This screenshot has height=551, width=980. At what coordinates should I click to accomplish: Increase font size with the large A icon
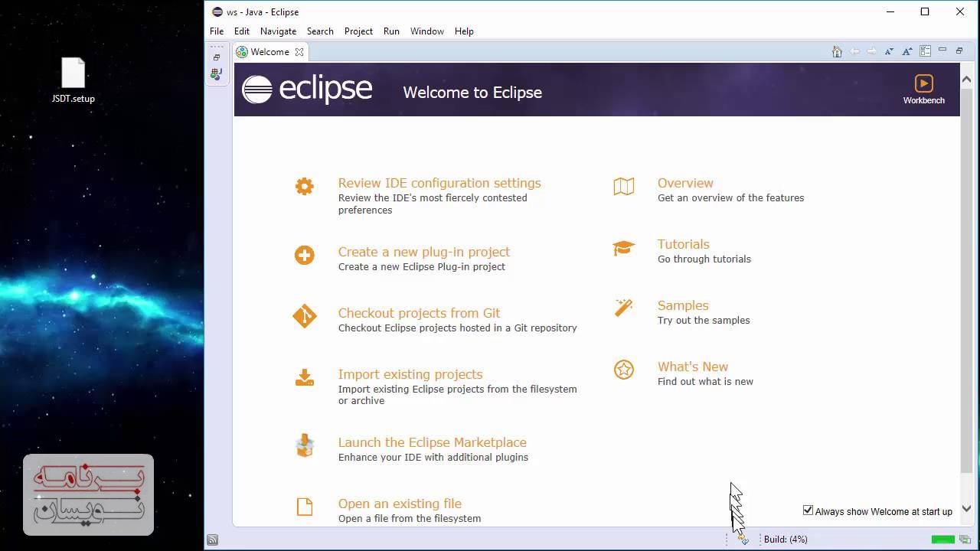point(907,51)
